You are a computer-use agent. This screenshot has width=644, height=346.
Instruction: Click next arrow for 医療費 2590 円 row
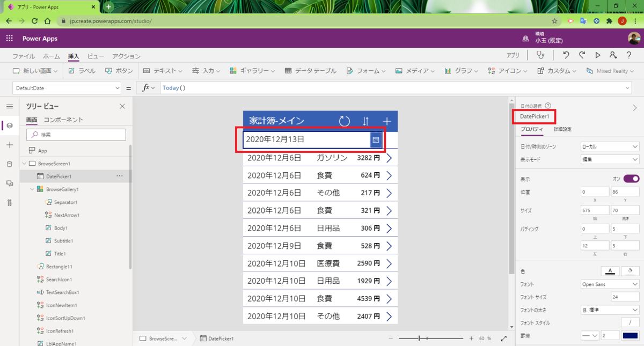tap(389, 263)
